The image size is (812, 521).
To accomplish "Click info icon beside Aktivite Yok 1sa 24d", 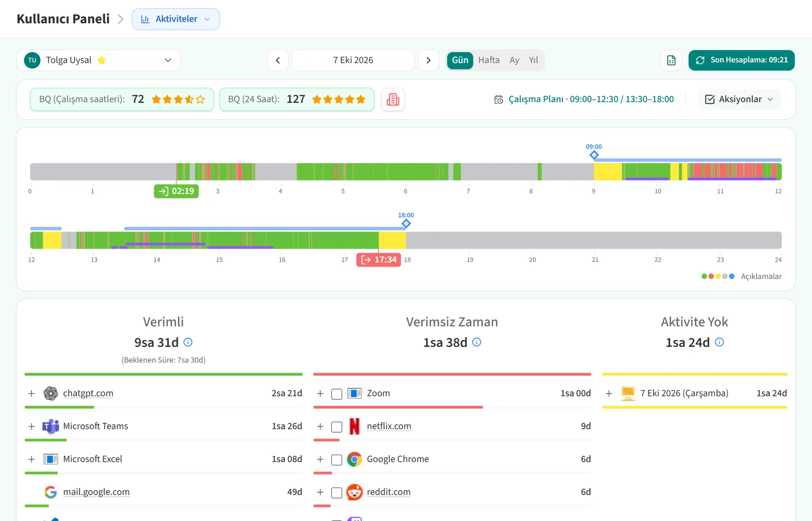I will tap(719, 342).
